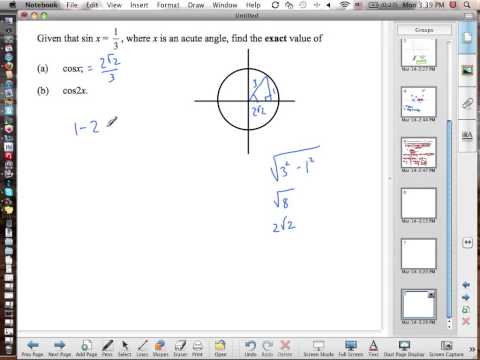Click sidebar blue right arrow
Viewport: 480px width, 360px height.
click(466, 297)
